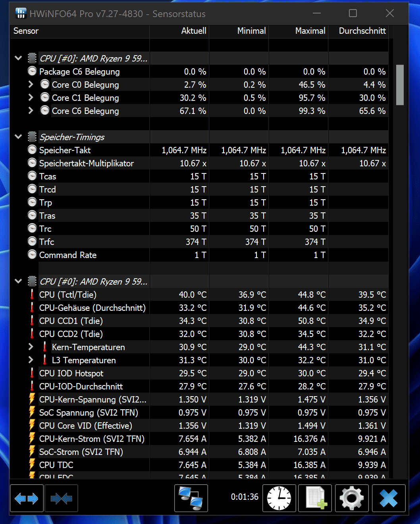Close the HWiNFO64 window via title bar X
Viewport: 420px width, 524px height.
[x=390, y=13]
